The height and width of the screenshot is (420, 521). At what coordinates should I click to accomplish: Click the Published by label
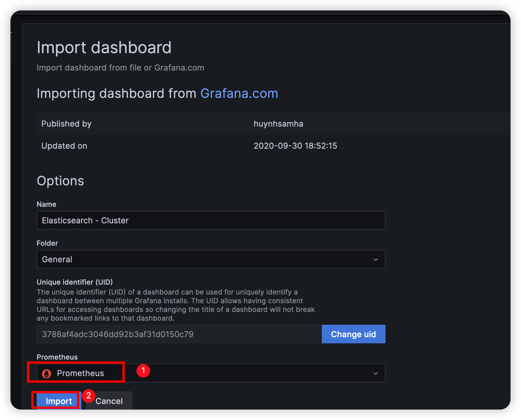pyautogui.click(x=66, y=124)
